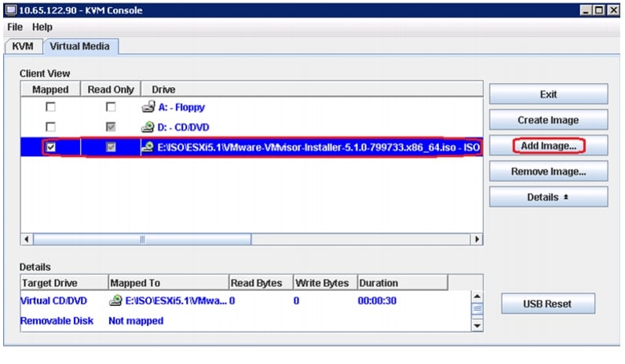Open the Help menu

[42, 27]
